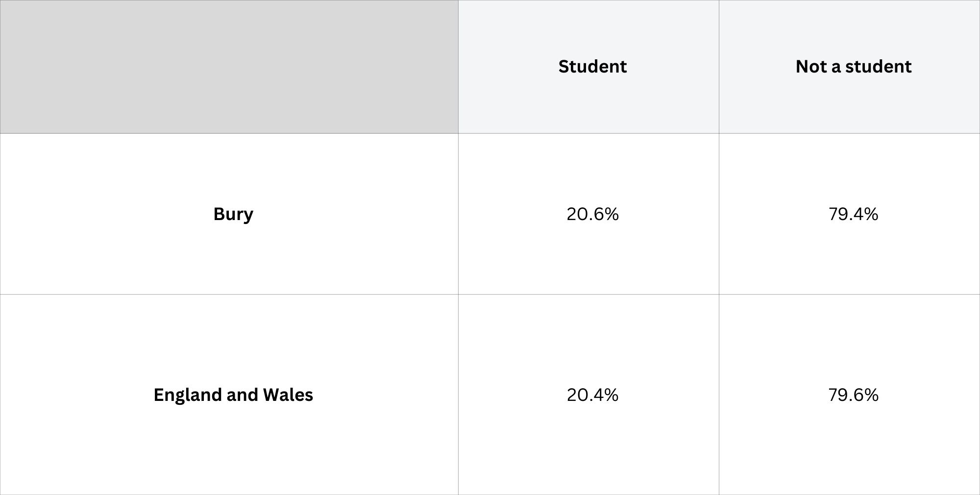This screenshot has width=980, height=495.
Task: Select the Bury row label
Action: (x=233, y=214)
